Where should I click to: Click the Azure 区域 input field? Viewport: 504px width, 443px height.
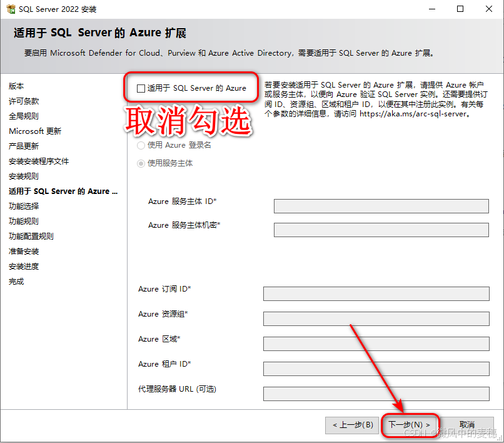[x=376, y=344]
